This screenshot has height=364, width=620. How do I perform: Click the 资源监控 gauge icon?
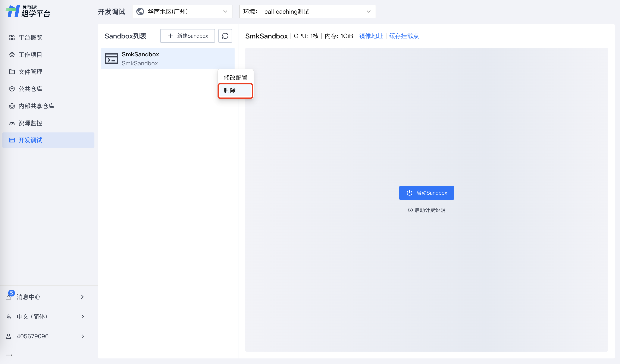click(x=12, y=123)
